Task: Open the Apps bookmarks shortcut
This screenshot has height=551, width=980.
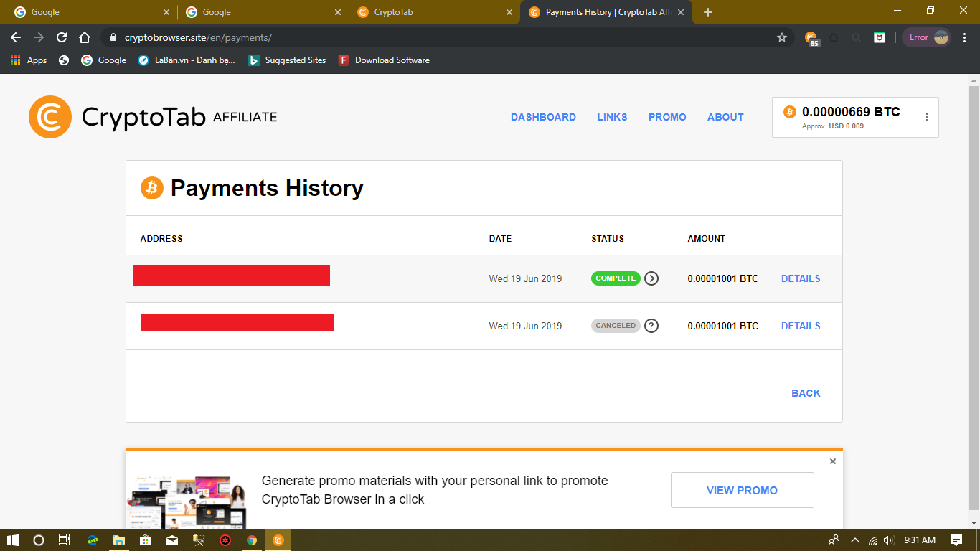Action: pyautogui.click(x=29, y=60)
